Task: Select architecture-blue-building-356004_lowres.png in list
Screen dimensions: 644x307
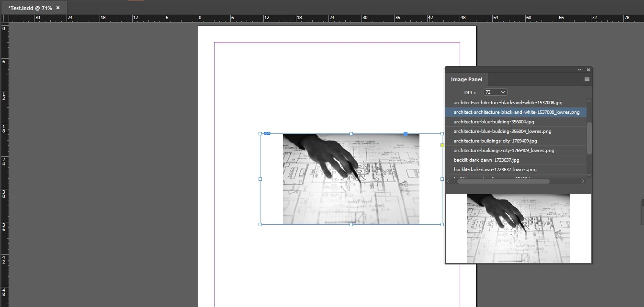Action: (x=516, y=131)
